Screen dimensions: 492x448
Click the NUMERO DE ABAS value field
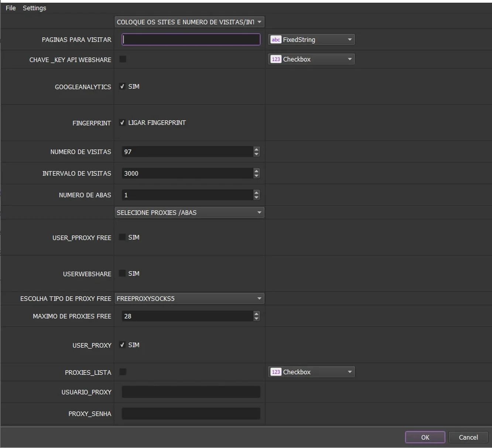[x=188, y=195]
